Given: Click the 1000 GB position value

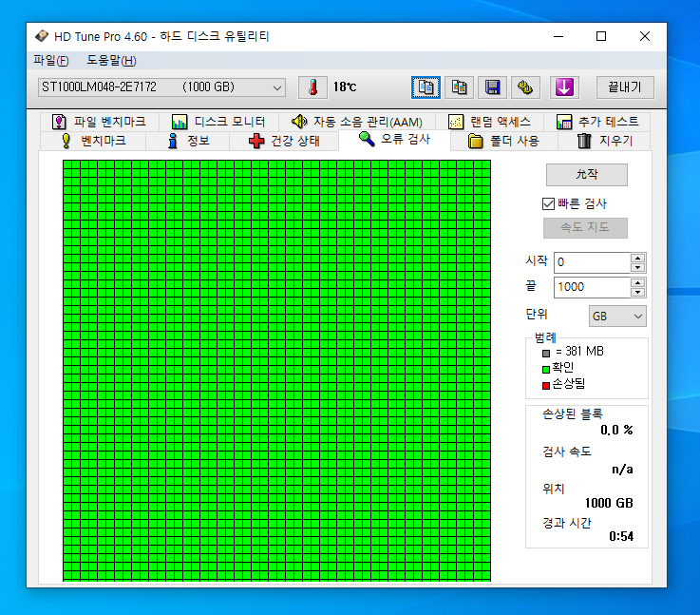Looking at the screenshot, I should [609, 504].
